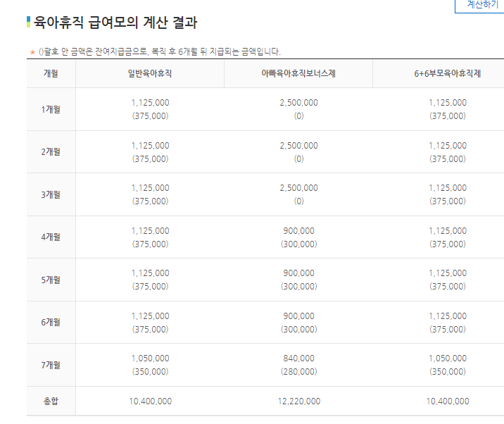Click 아빠육아휴직보너스제 총합 12,220,000
Screen dimensions: 504x424
[x=299, y=401]
